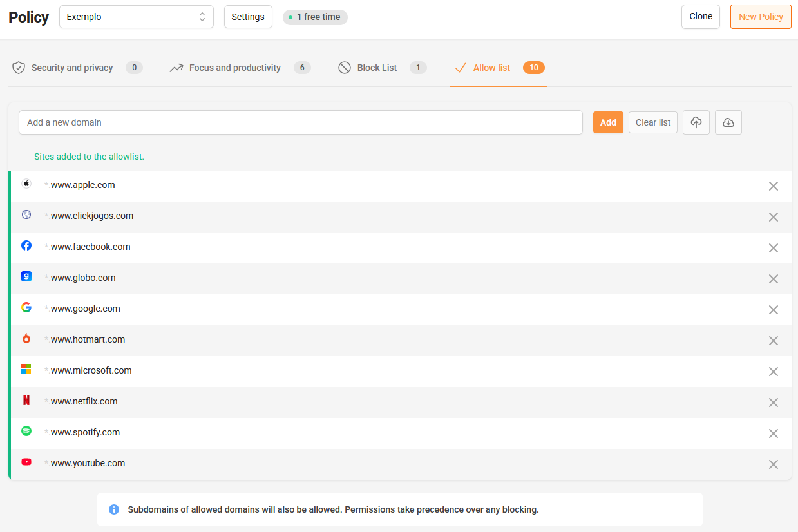This screenshot has width=798, height=532.
Task: Switch to Security and privacy tab
Action: tap(71, 68)
